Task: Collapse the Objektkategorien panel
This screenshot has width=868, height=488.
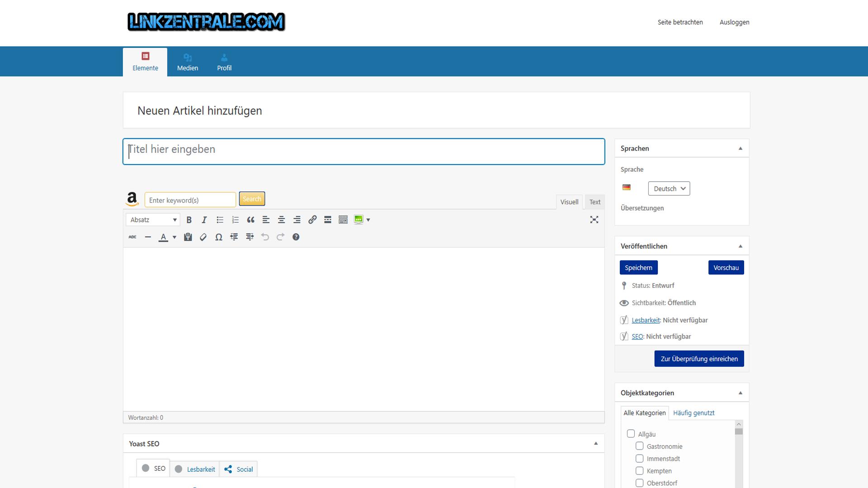Action: tap(741, 393)
